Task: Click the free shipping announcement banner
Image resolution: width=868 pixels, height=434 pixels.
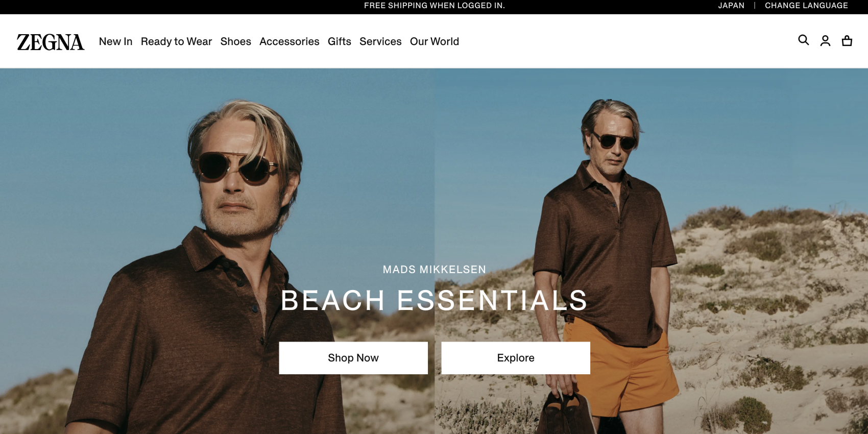Action: pyautogui.click(x=434, y=6)
